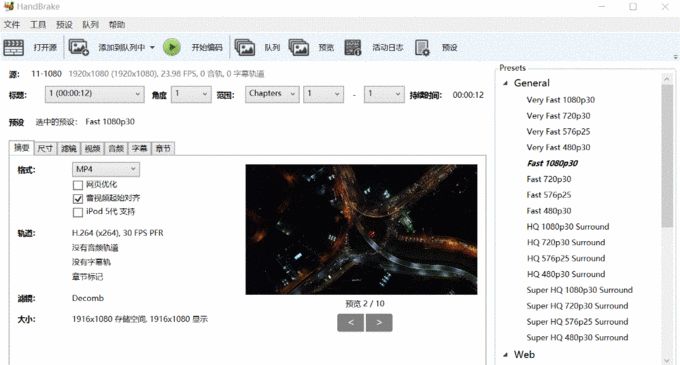Collapse the General presets group

pyautogui.click(x=505, y=83)
